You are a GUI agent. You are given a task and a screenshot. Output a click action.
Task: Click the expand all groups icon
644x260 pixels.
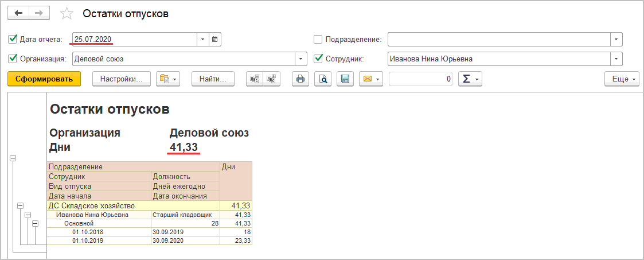point(272,79)
